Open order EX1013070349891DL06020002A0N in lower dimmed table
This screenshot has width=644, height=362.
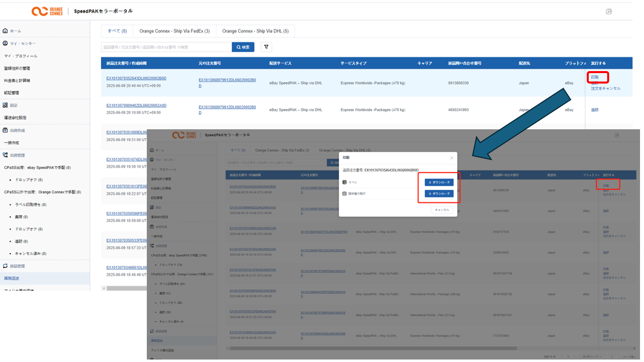coord(253,332)
